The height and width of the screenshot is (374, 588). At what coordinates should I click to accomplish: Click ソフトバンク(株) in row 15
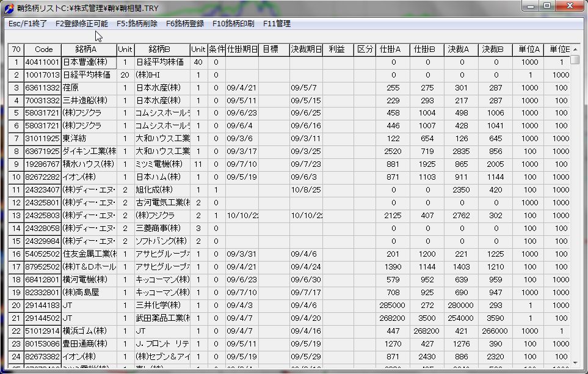coord(162,241)
